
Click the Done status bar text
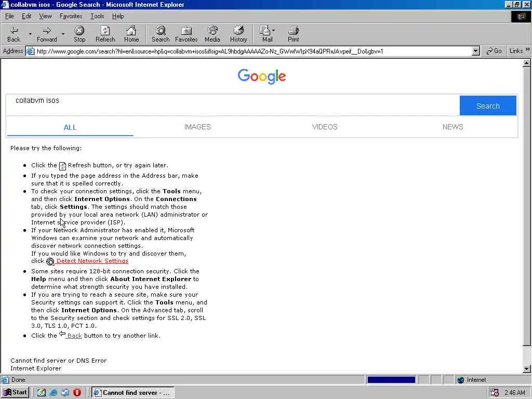[x=18, y=380]
